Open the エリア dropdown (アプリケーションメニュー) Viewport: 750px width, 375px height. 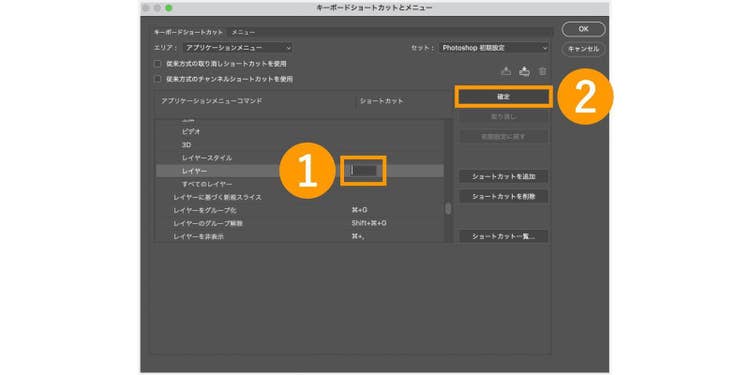[x=238, y=48]
